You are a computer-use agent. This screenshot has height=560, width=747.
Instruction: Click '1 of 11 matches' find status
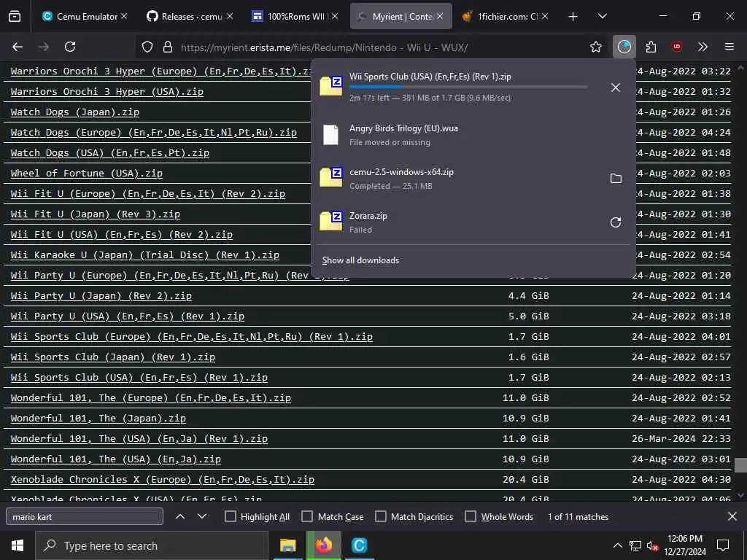coord(578,516)
